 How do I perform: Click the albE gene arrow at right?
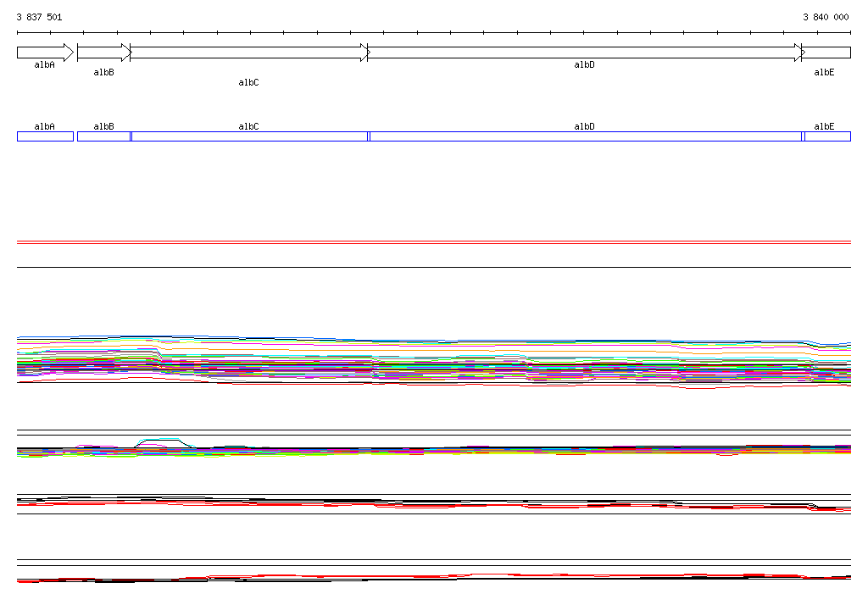coord(826,53)
